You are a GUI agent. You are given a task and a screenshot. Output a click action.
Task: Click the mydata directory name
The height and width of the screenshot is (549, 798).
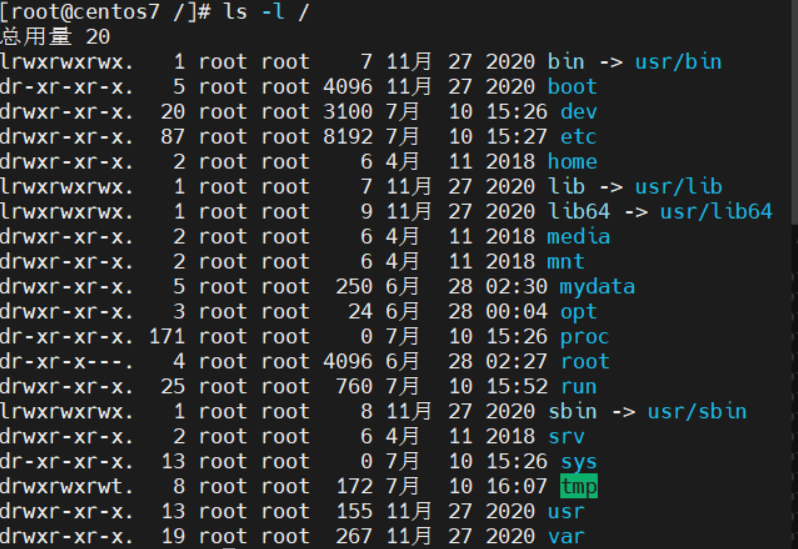(597, 287)
